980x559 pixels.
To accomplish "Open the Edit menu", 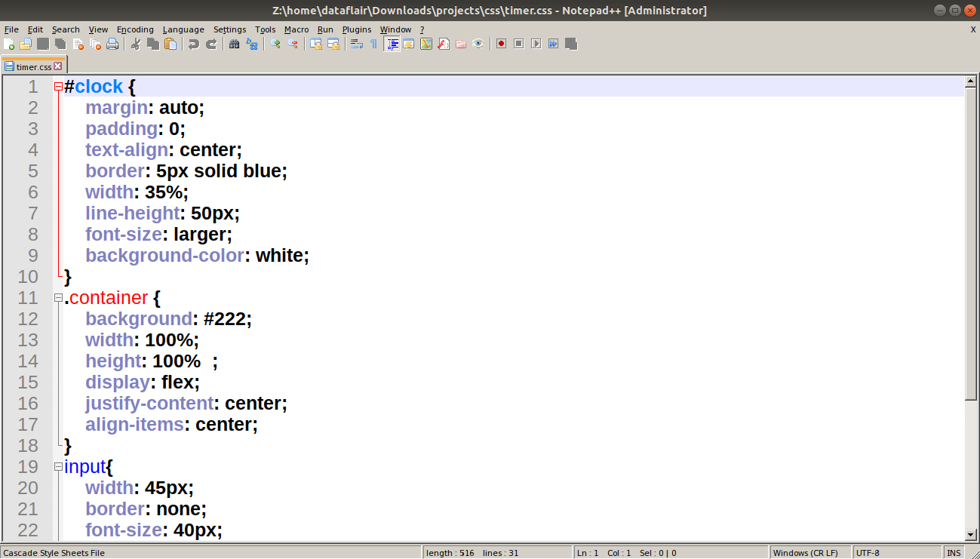I will pyautogui.click(x=35, y=29).
